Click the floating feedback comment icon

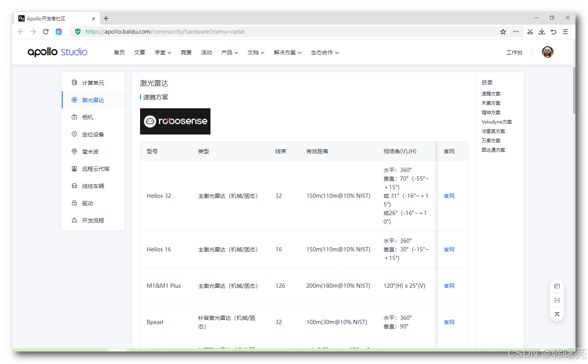point(557,286)
